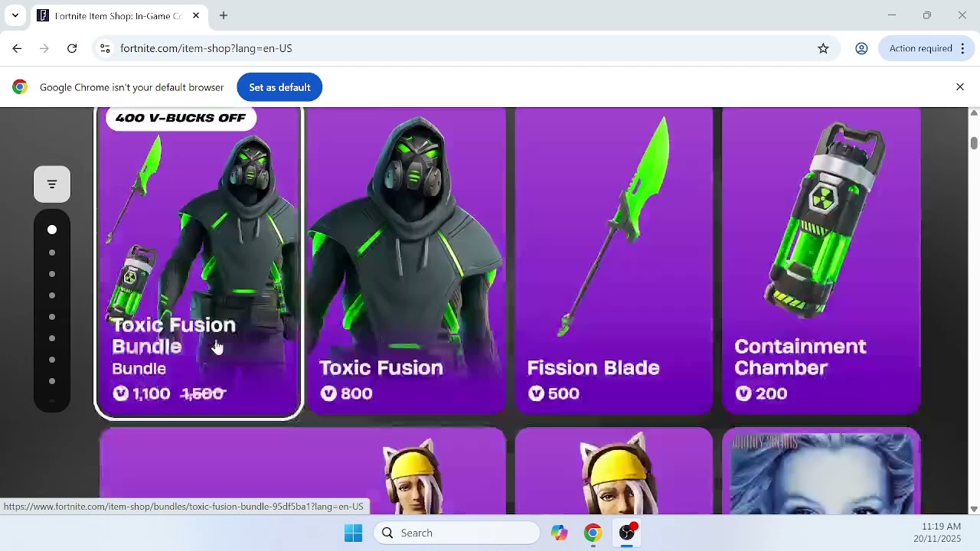Set Chrome as default browser
Screen dimensions: 980x551
pos(279,87)
